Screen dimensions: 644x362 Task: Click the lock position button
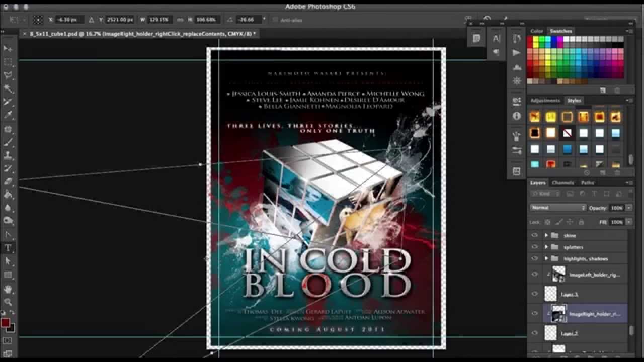570,222
